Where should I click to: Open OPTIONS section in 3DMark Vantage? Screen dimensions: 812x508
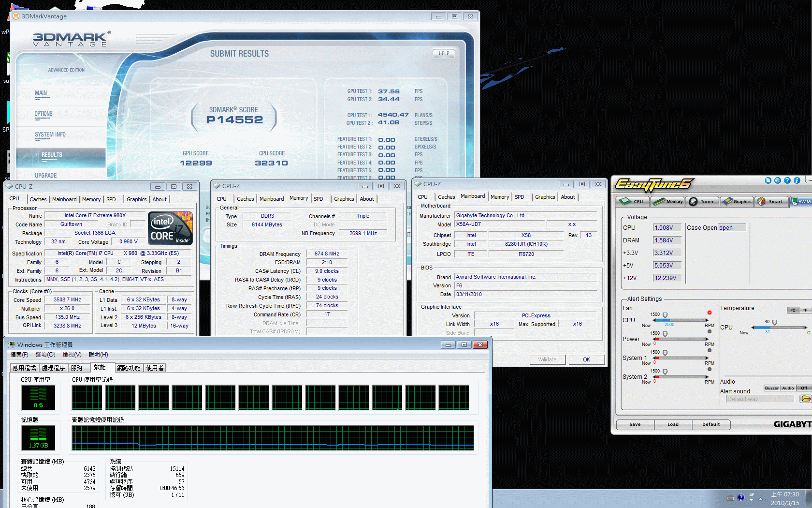tap(43, 114)
